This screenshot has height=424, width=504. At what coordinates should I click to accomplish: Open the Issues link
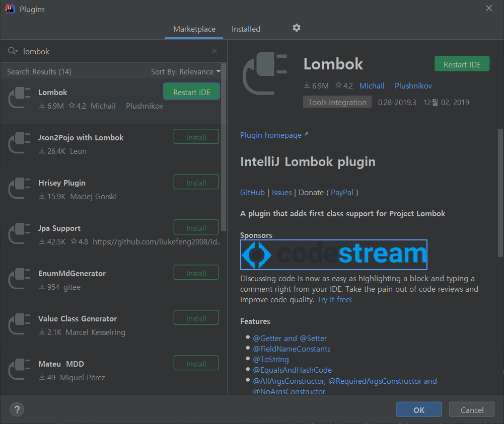(281, 193)
